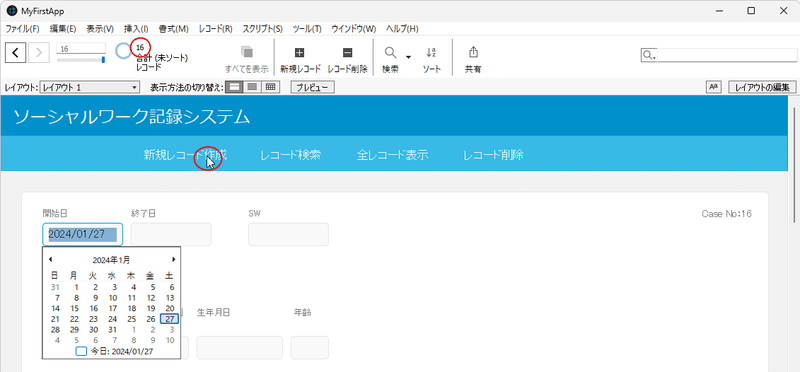
Task: Go to the previous record arrow
Action: coord(15,52)
